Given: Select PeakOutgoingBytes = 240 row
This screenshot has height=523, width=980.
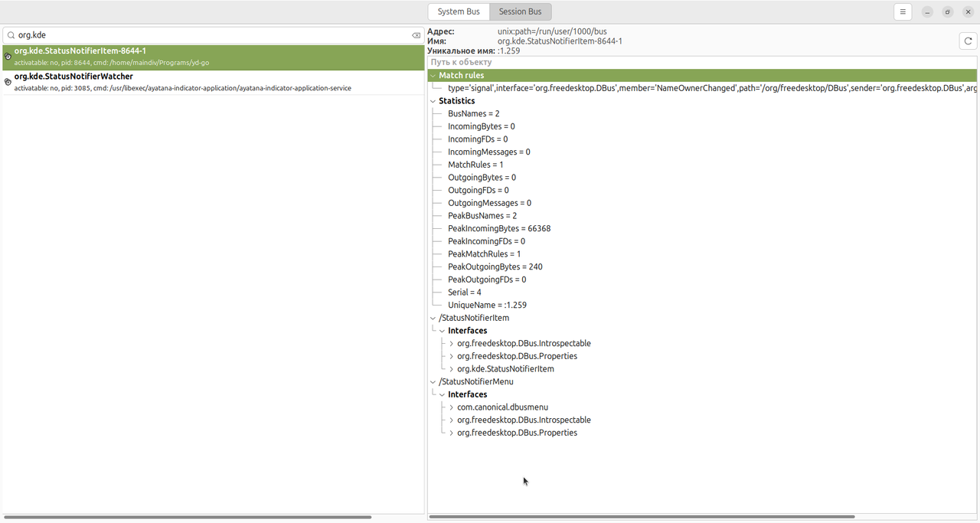Looking at the screenshot, I should tap(702, 266).
